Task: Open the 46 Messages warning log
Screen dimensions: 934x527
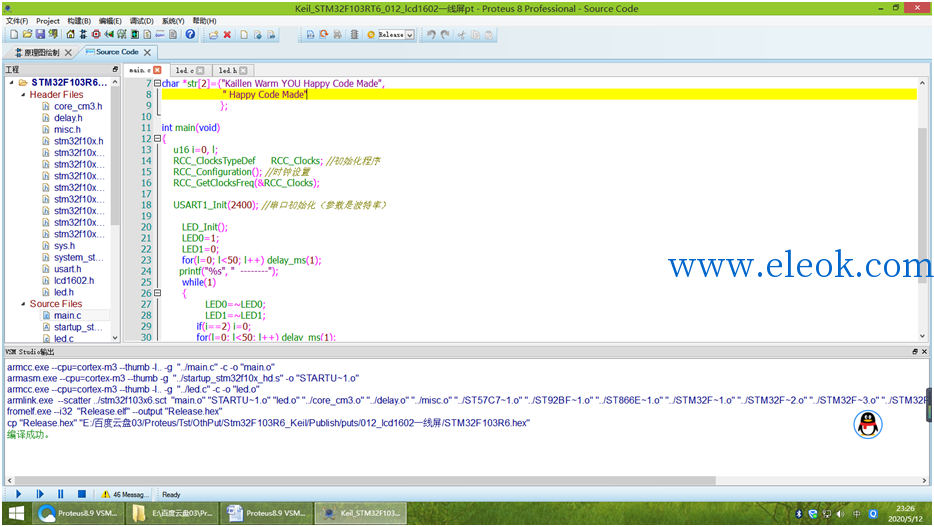Action: coord(123,494)
